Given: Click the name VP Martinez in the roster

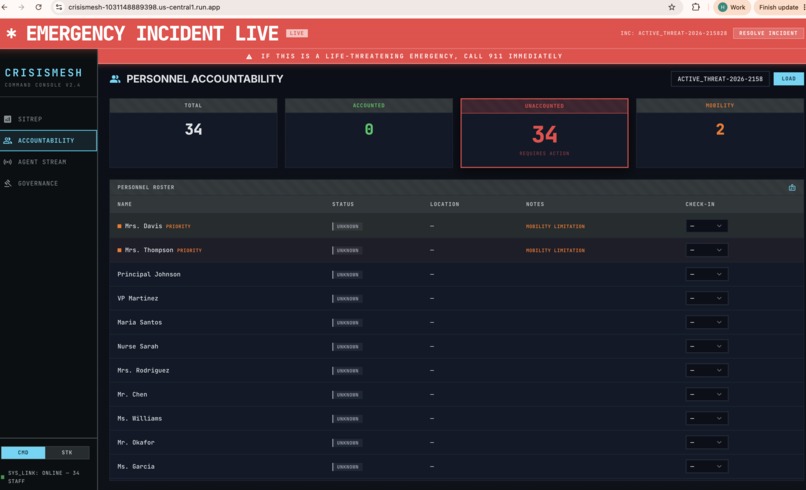Looking at the screenshot, I should click(x=138, y=298).
